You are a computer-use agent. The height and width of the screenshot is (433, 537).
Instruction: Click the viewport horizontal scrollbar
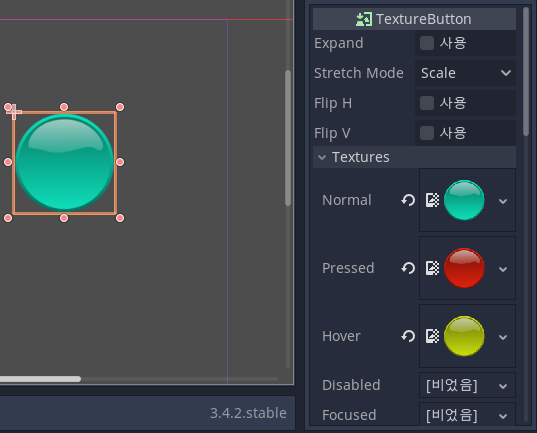point(40,379)
